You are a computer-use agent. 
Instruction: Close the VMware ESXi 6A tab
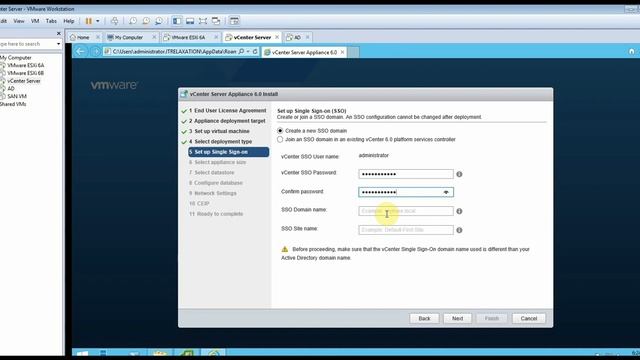click(216, 37)
